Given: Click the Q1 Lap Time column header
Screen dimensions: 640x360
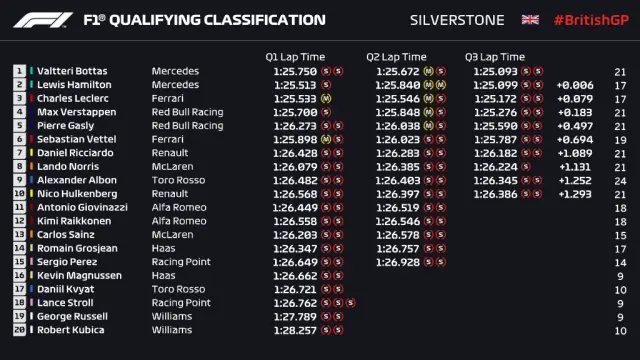Looking at the screenshot, I should coord(295,57).
